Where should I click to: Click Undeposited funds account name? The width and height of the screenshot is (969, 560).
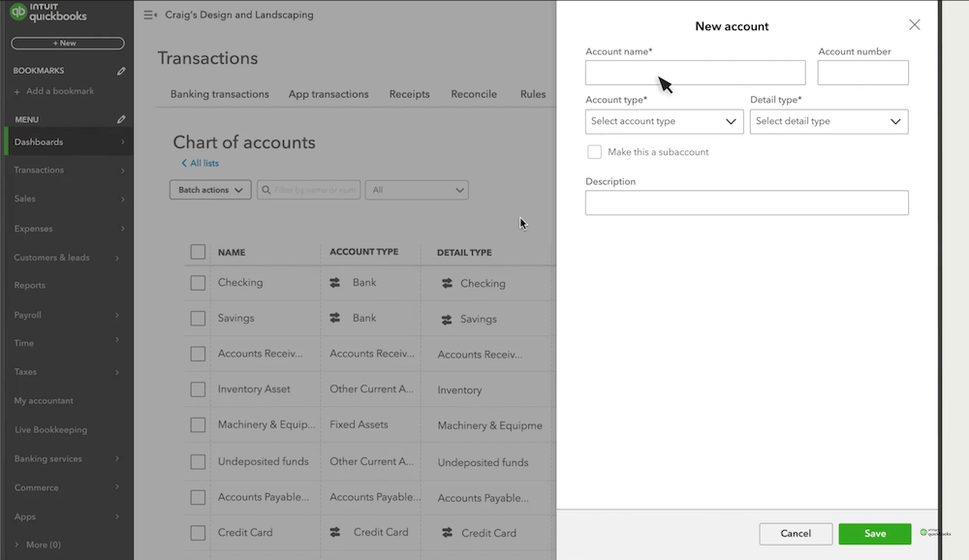coord(264,462)
